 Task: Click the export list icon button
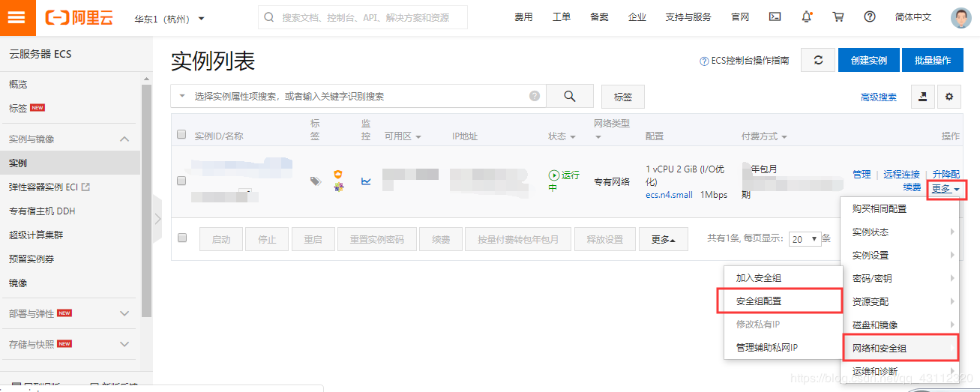(923, 96)
